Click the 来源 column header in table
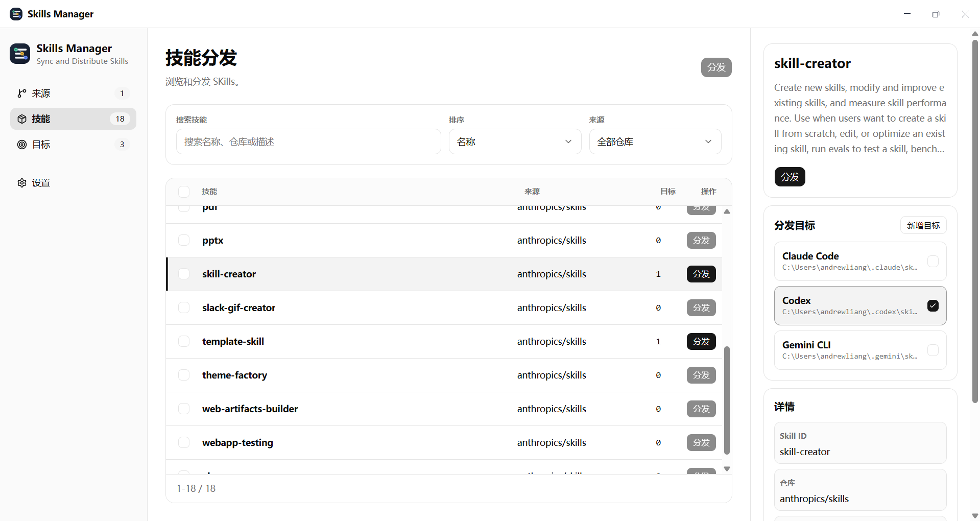Image resolution: width=980 pixels, height=521 pixels. tap(532, 192)
